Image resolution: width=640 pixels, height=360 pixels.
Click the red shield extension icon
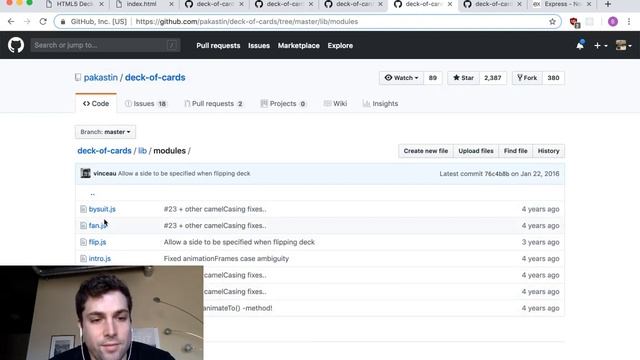coord(574,22)
